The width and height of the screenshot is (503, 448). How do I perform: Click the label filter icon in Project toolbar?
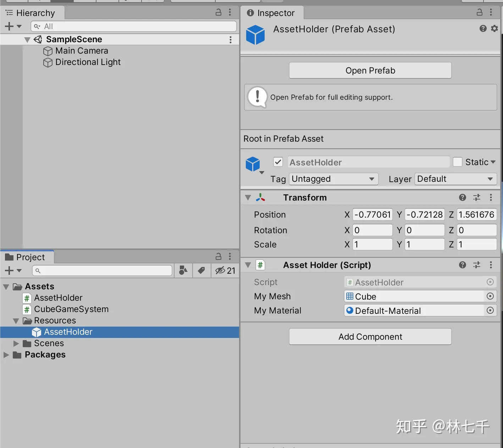coord(201,271)
